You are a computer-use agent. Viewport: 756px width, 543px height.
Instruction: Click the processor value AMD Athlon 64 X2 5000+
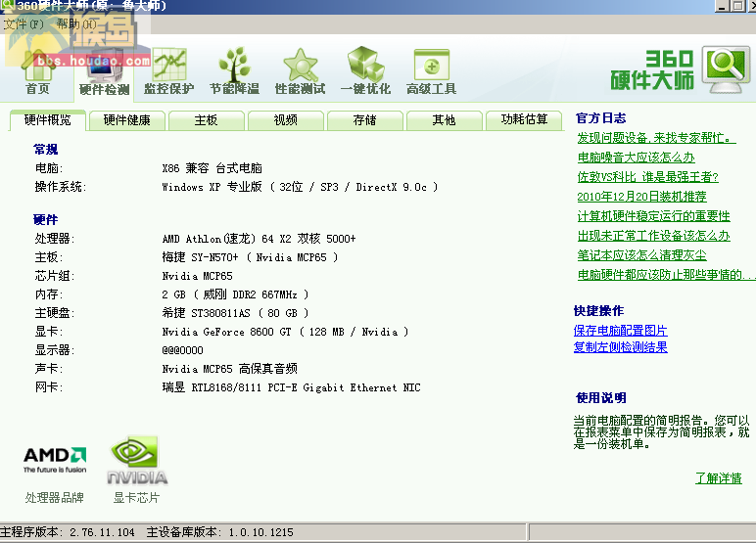(x=259, y=239)
